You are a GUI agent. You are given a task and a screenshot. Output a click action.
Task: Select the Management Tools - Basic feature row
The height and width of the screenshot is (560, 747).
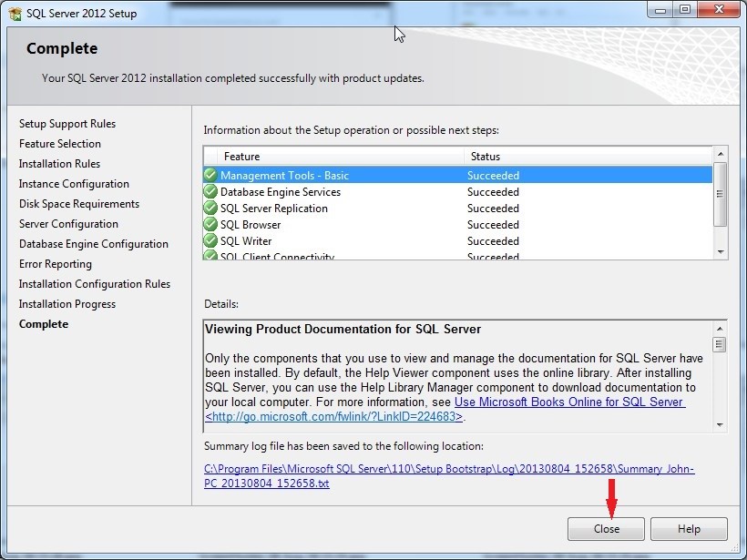click(301, 175)
